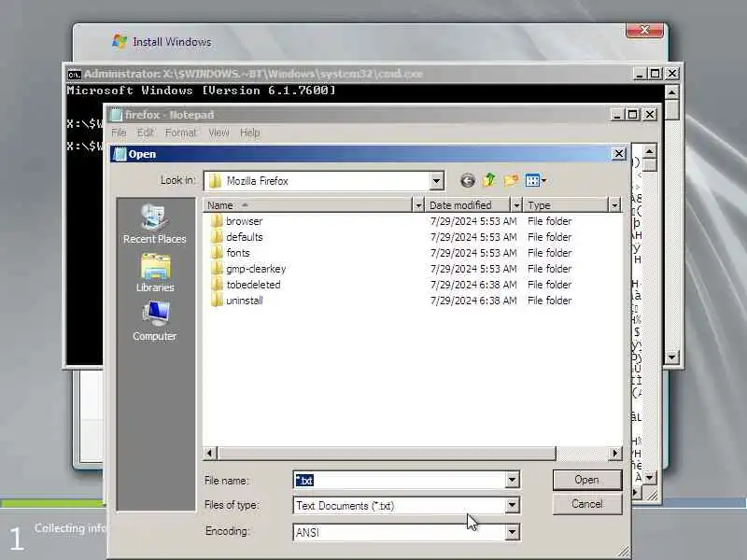Image resolution: width=747 pixels, height=560 pixels.
Task: Click the File folder type of uninstall
Action: (x=549, y=300)
